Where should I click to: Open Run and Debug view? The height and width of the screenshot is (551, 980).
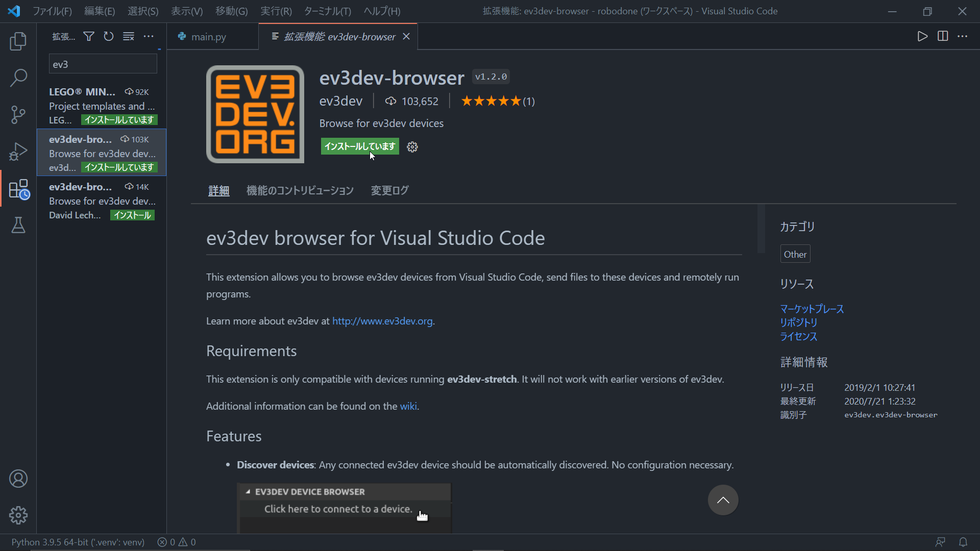point(18,152)
